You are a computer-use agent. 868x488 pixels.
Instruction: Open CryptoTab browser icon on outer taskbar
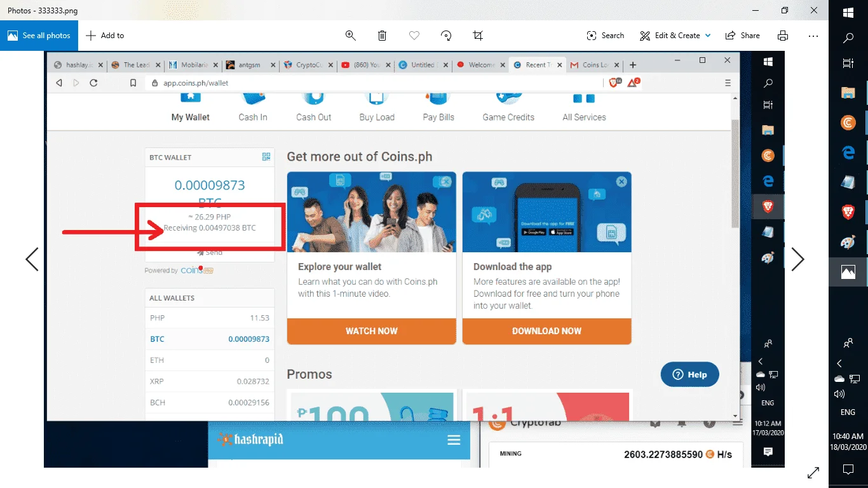(848, 123)
